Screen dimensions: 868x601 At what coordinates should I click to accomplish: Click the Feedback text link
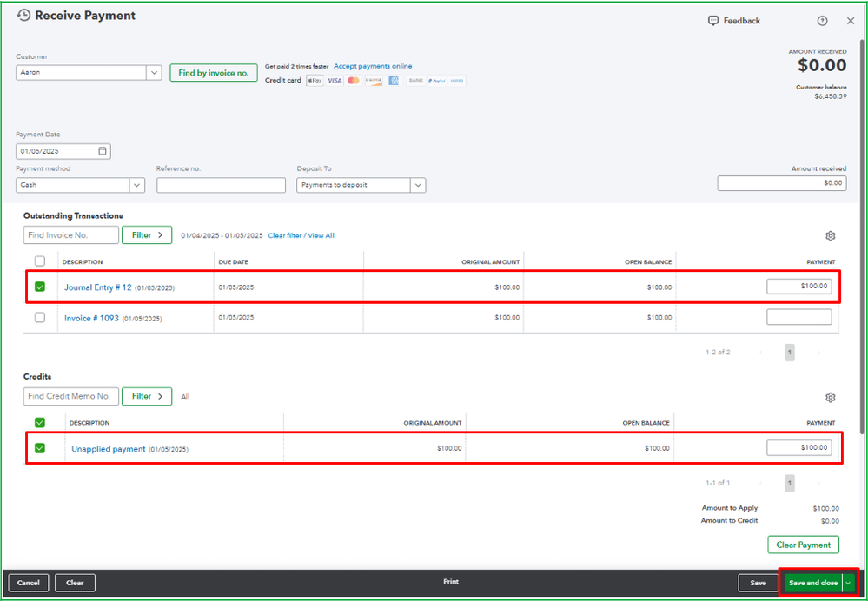[742, 21]
